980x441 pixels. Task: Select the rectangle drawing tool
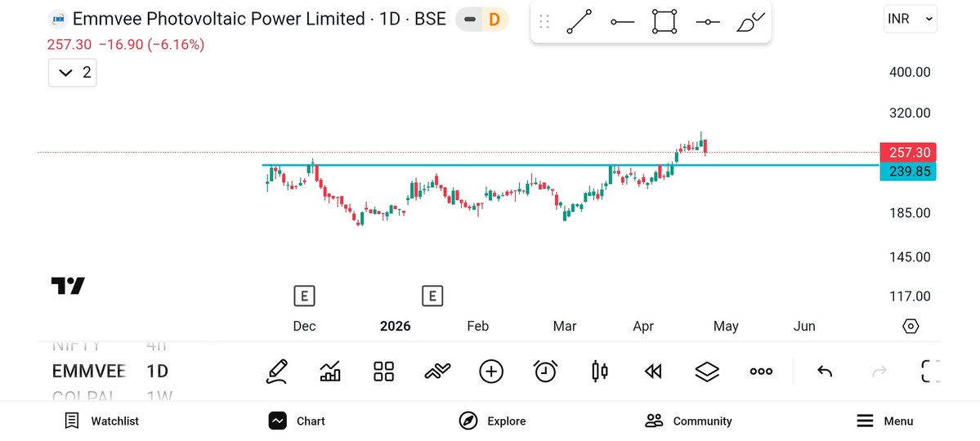[x=665, y=22]
